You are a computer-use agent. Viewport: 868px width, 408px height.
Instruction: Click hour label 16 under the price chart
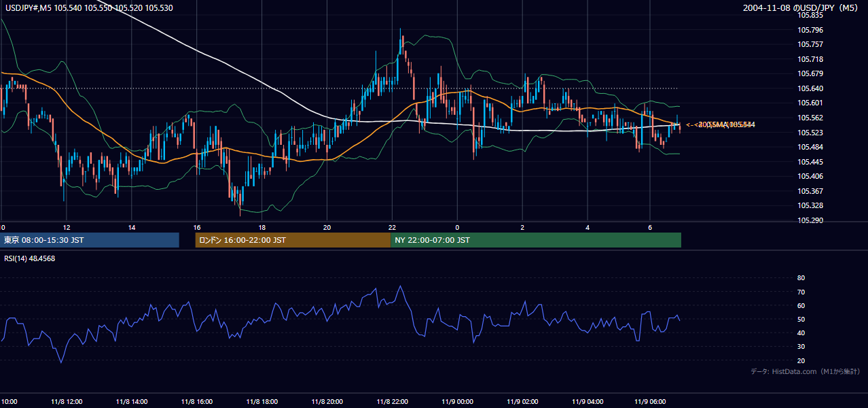pos(197,227)
